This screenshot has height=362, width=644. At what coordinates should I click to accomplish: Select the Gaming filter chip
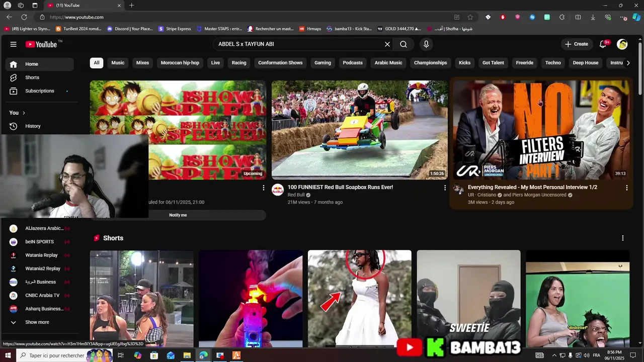(x=323, y=63)
